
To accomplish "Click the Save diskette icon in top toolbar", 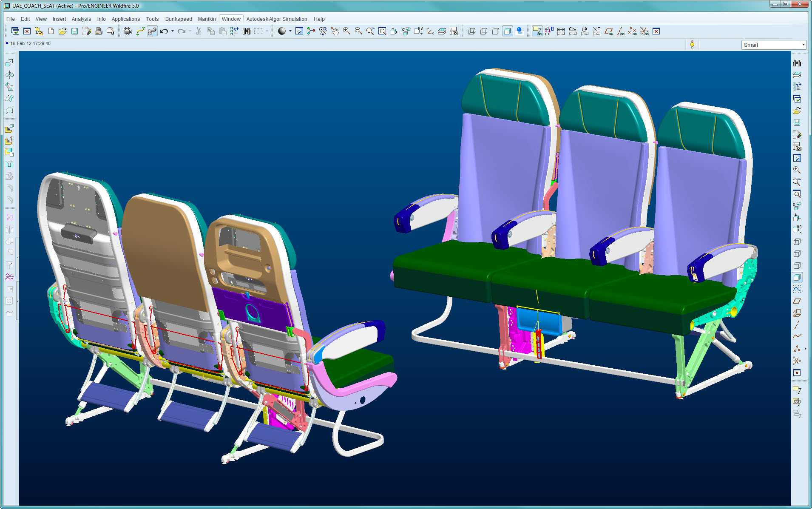I will (x=74, y=31).
